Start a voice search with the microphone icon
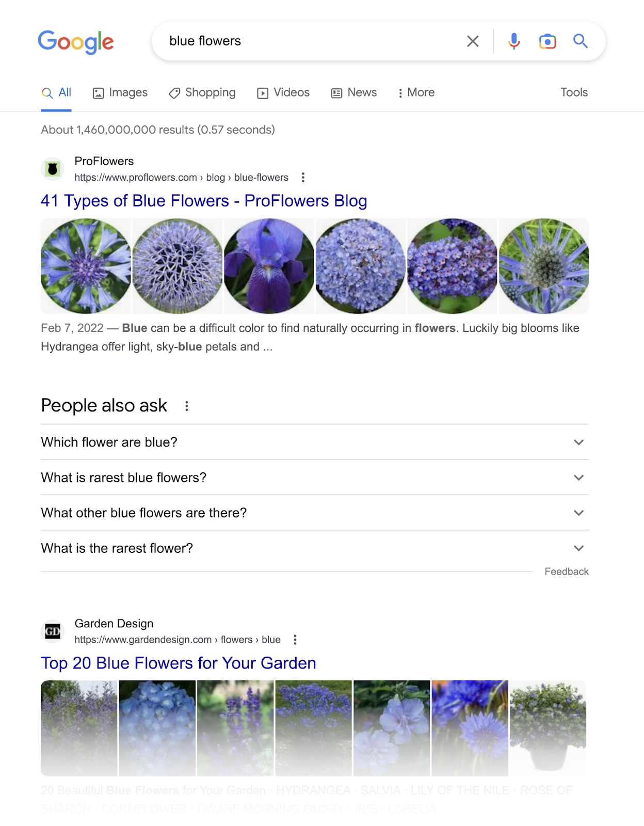 514,41
